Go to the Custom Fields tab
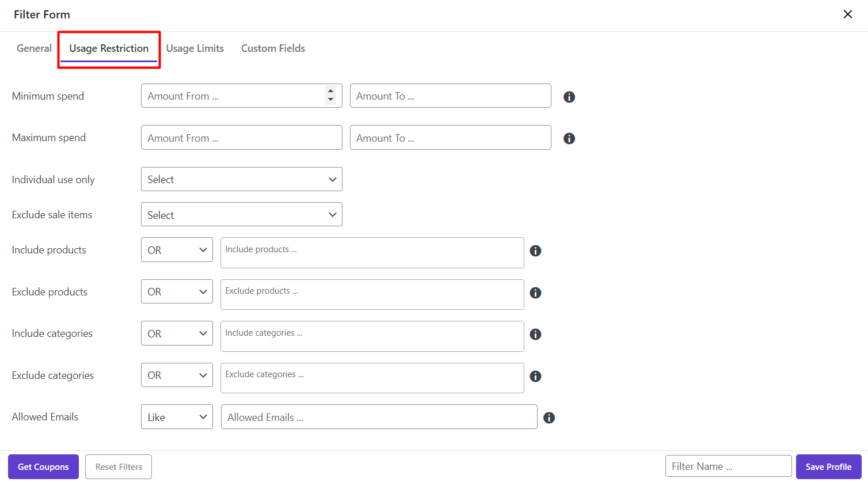 pos(273,48)
